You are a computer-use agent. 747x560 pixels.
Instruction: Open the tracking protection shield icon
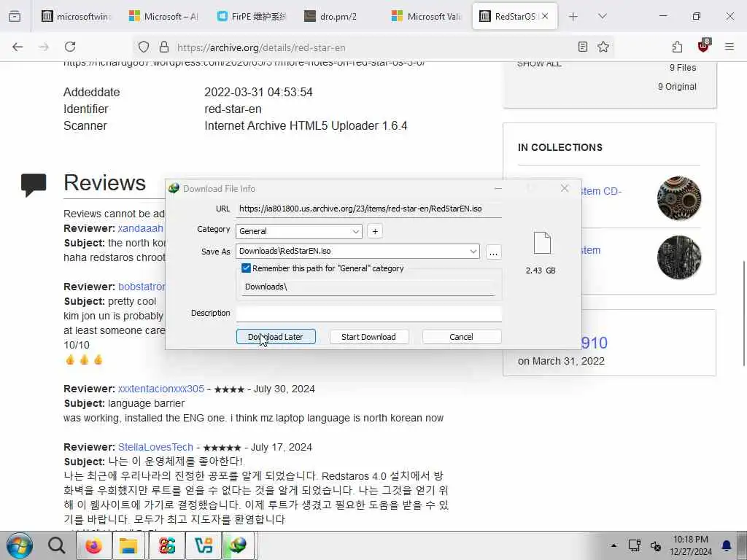pyautogui.click(x=144, y=47)
